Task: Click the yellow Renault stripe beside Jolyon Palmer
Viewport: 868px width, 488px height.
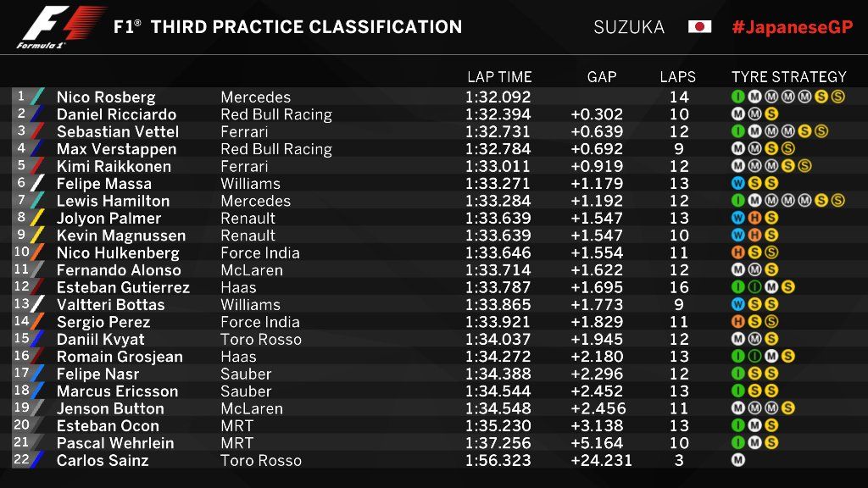Action: coord(36,218)
